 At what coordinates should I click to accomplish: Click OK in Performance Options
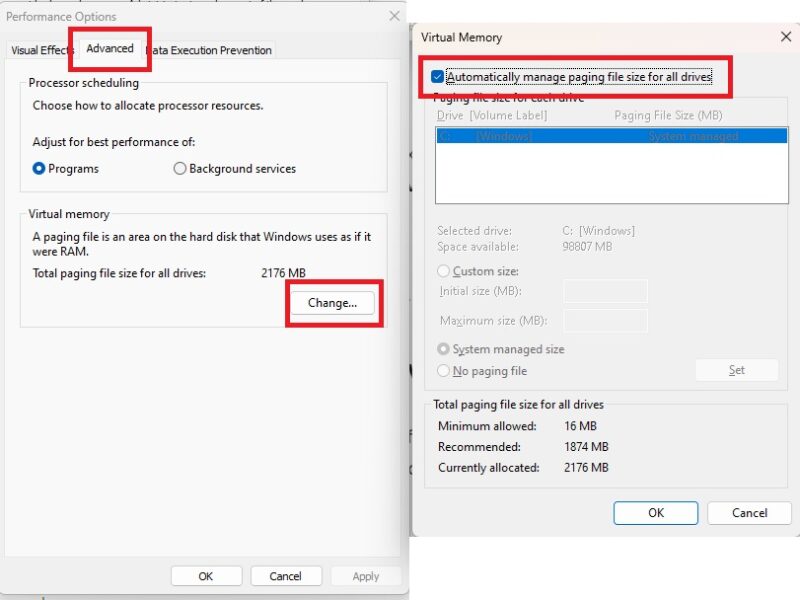(x=206, y=575)
